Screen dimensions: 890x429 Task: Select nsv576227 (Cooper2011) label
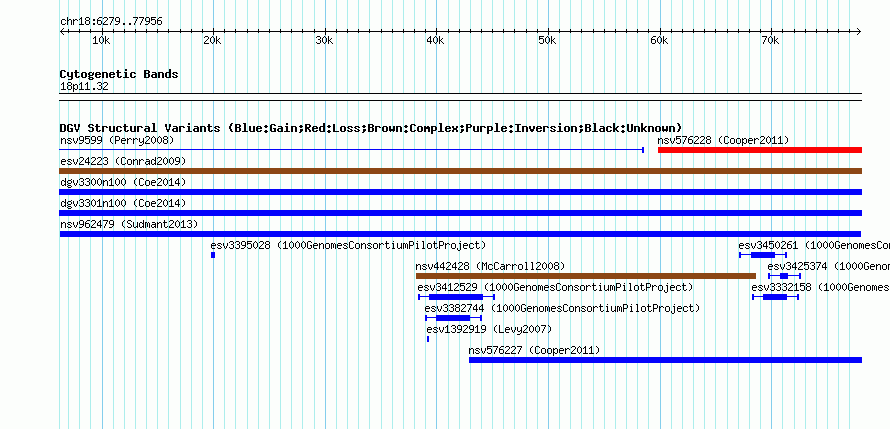[534, 350]
